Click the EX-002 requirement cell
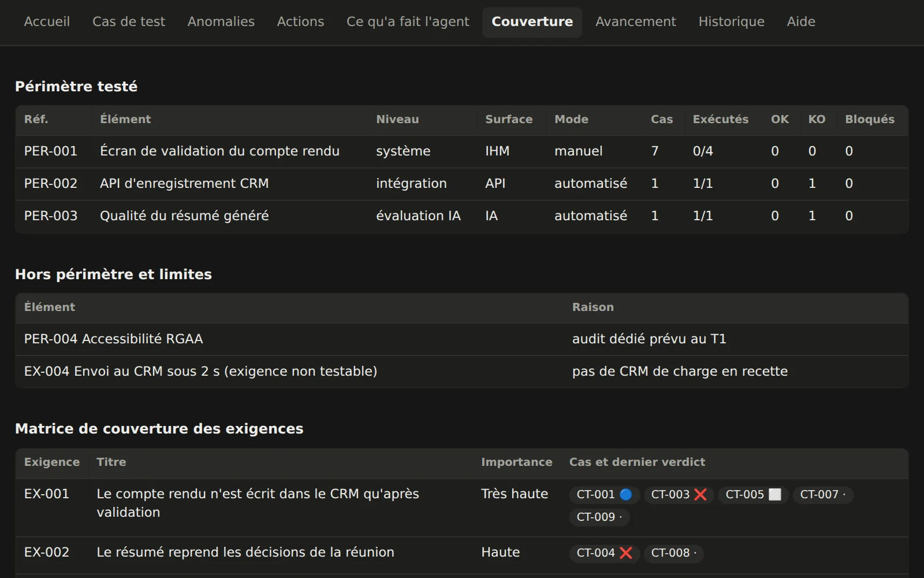 (47, 553)
